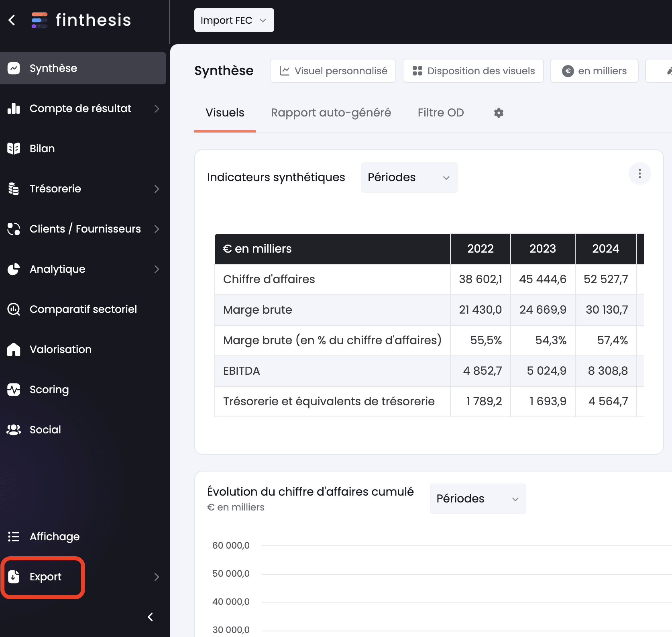Click the Chiffre d'affaires row label
The width and height of the screenshot is (672, 637).
tap(269, 280)
